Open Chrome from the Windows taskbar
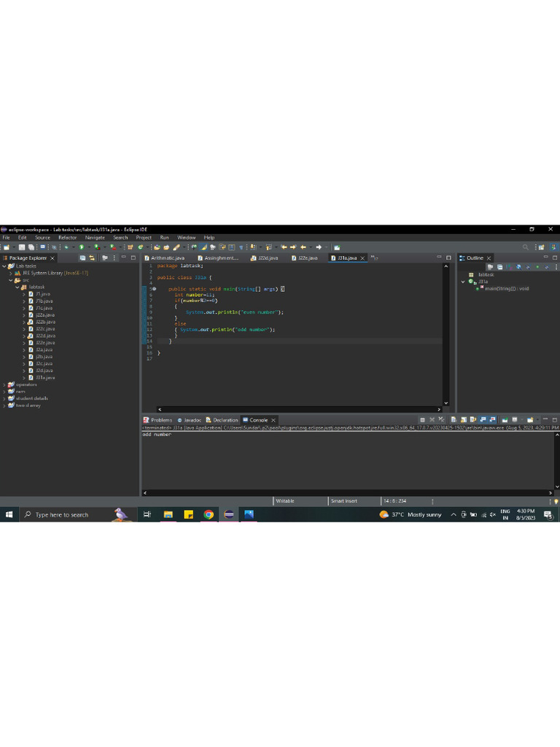The width and height of the screenshot is (560, 747). (209, 514)
